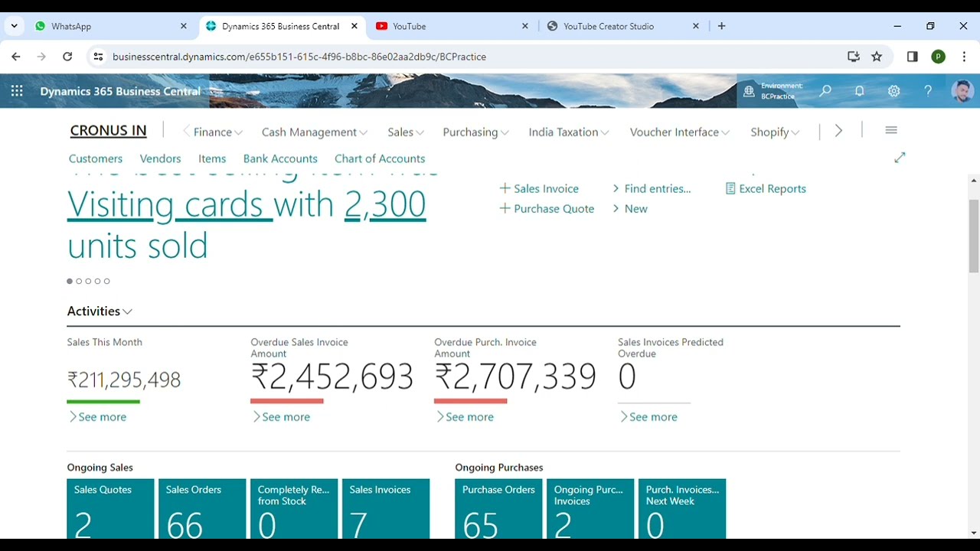Expand the Cash Management menu
The image size is (980, 551).
pyautogui.click(x=315, y=132)
